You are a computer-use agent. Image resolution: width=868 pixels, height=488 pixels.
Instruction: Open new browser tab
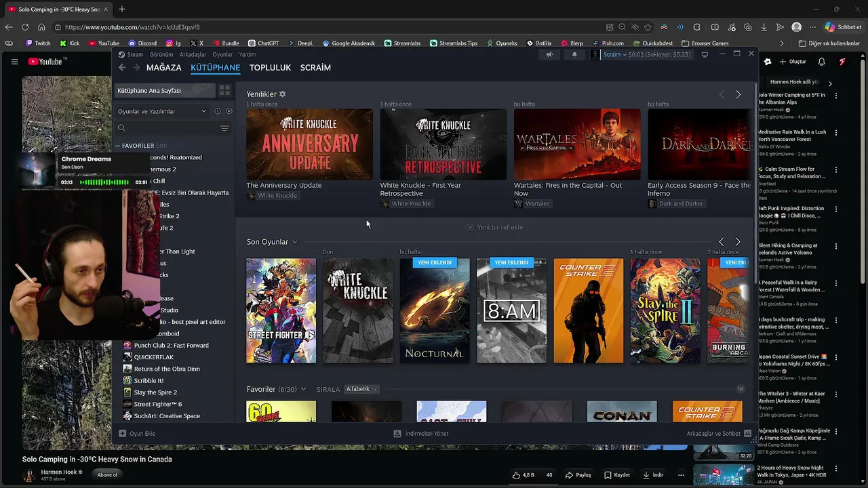[122, 9]
